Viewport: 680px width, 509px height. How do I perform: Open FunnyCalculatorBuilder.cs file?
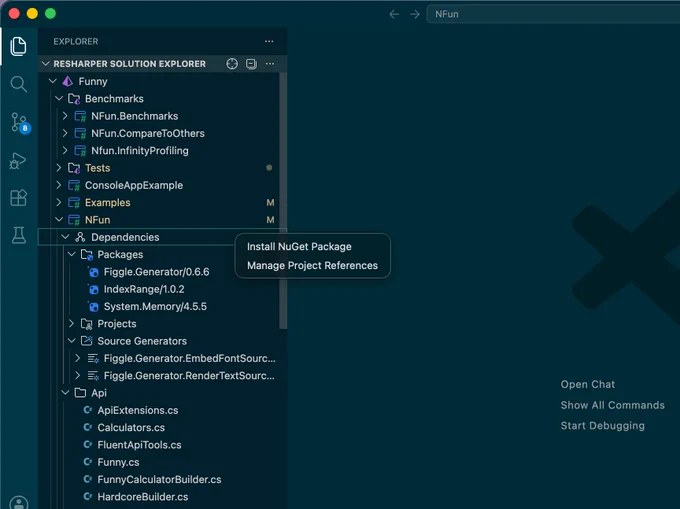point(159,480)
